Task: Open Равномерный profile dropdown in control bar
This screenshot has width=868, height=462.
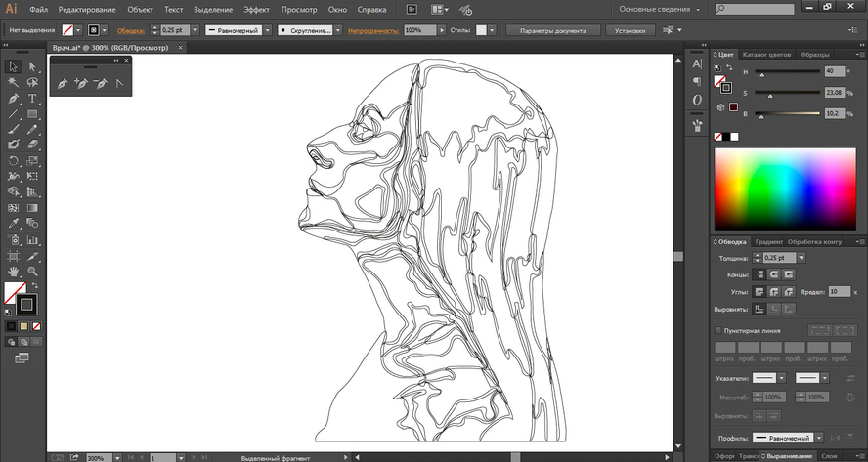Action: [x=268, y=30]
